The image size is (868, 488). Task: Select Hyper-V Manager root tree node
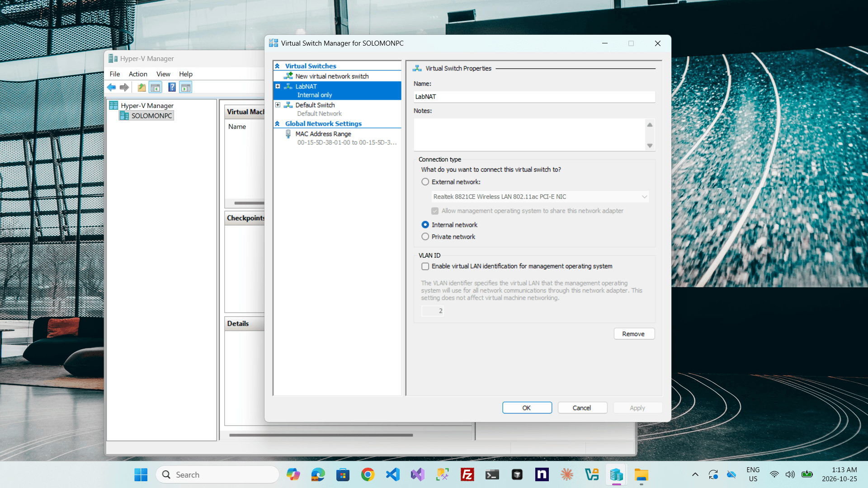(x=142, y=105)
